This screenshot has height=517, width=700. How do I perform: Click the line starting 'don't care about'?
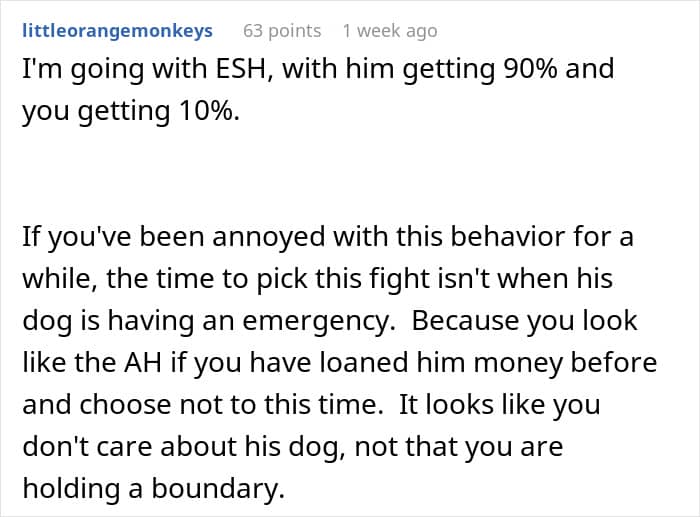pyautogui.click(x=292, y=447)
